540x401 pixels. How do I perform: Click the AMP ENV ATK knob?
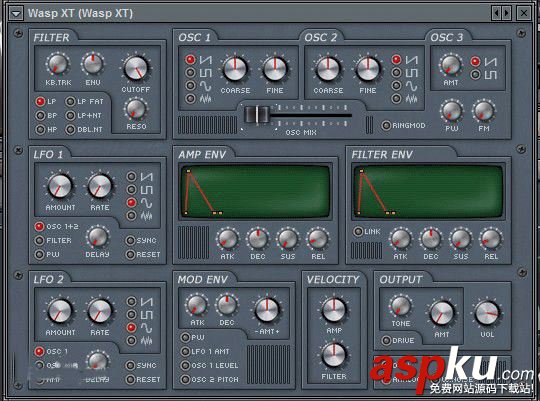pyautogui.click(x=227, y=239)
